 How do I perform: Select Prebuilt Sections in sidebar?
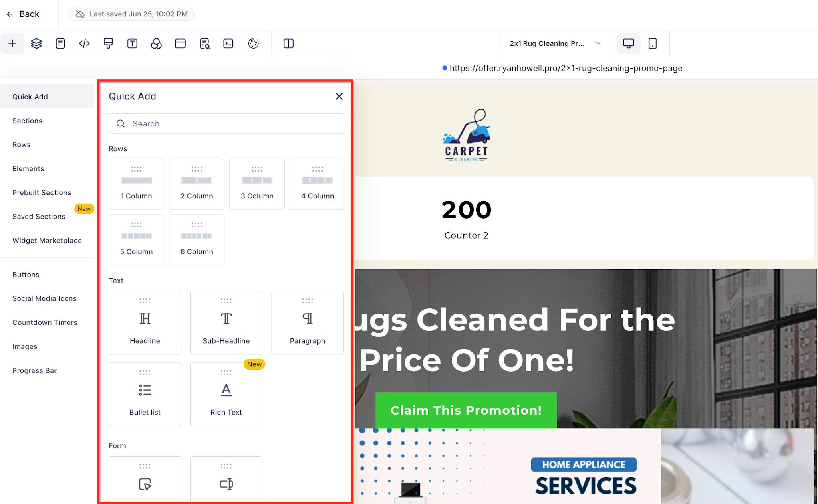coord(42,192)
